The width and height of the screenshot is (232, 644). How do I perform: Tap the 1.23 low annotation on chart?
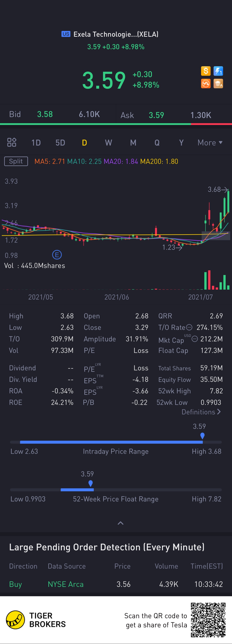pos(172,247)
